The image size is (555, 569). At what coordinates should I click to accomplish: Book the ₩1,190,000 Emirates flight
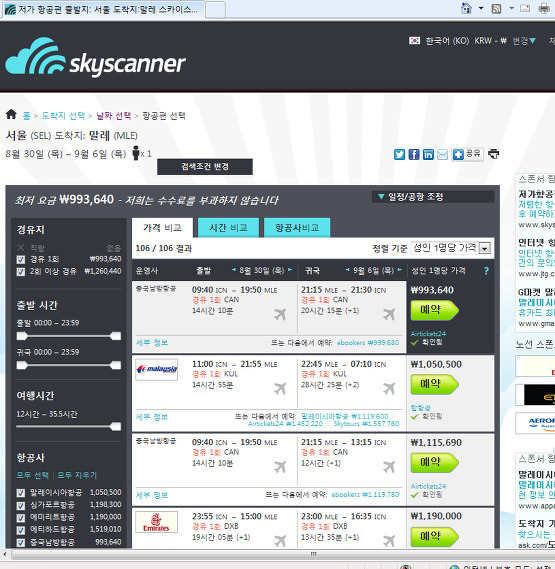pos(434,537)
